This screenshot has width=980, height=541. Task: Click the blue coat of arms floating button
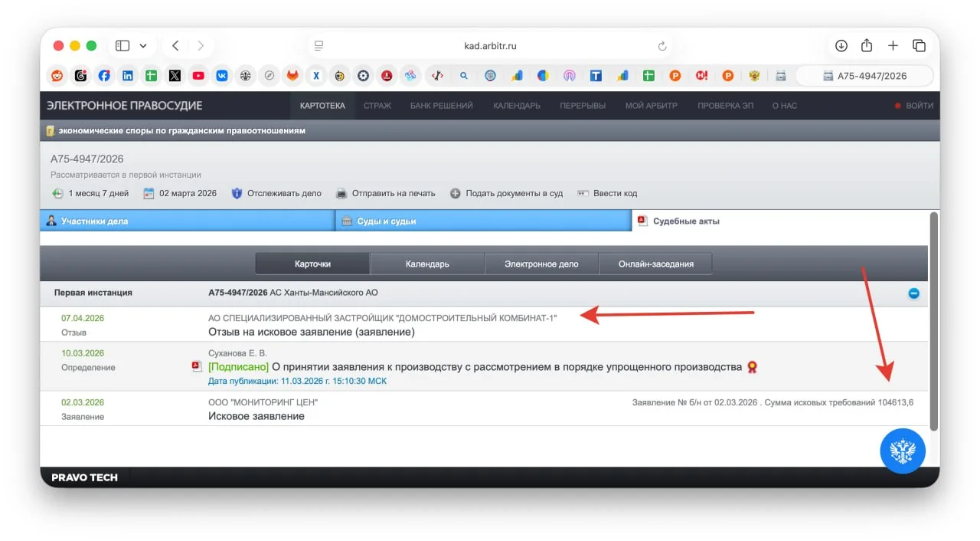903,451
